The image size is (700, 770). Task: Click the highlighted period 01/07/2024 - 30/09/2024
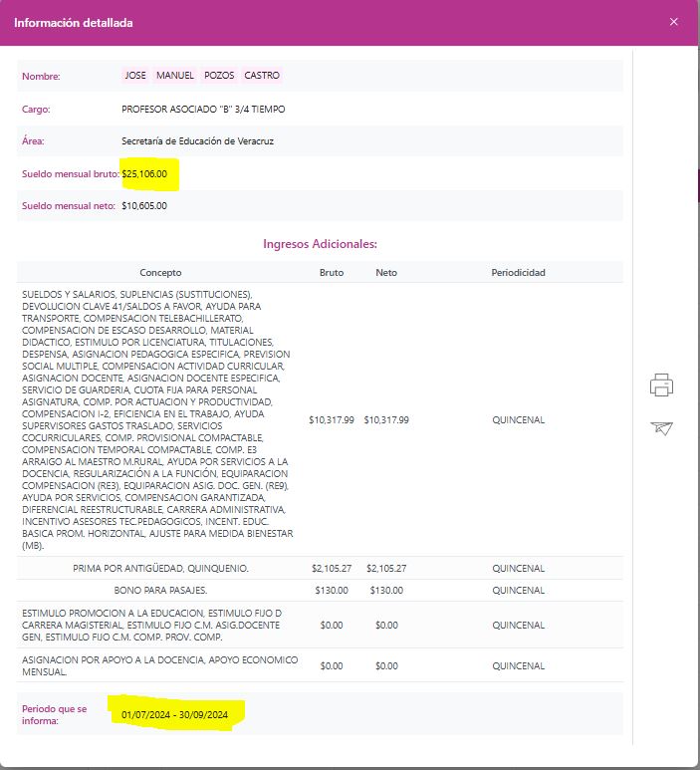coord(174,714)
